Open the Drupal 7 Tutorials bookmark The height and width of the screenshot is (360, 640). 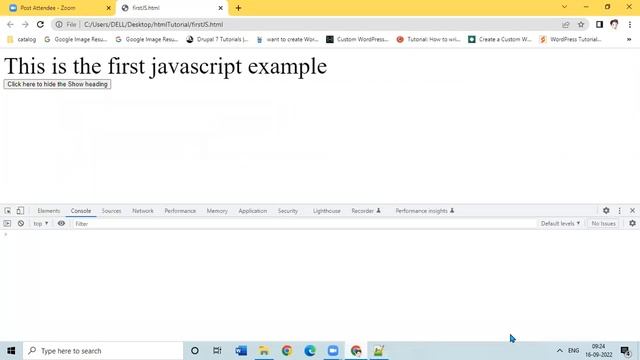point(217,40)
